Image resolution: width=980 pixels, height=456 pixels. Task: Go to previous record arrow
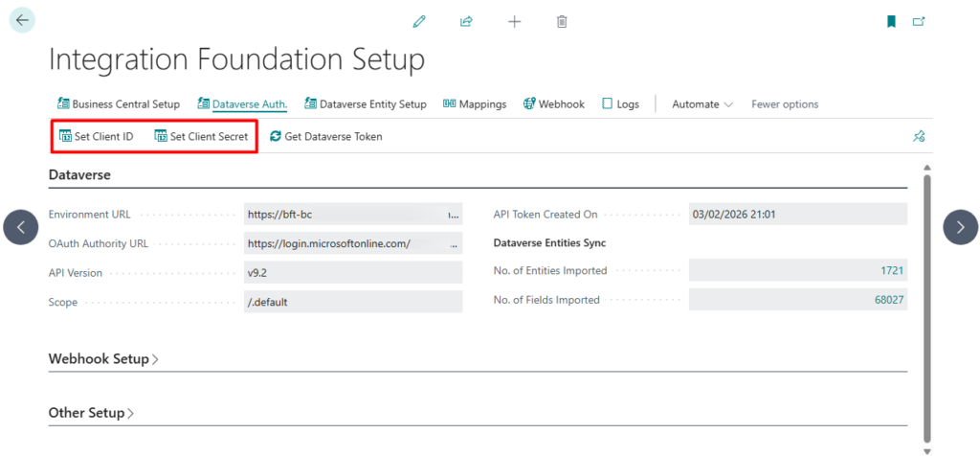[x=21, y=227]
